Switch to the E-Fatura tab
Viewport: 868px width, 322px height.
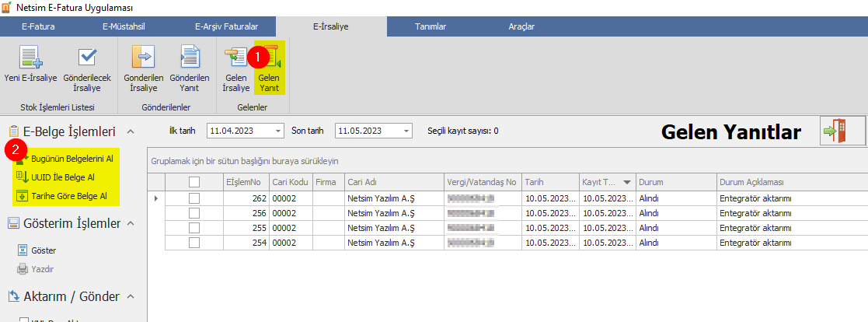pyautogui.click(x=38, y=26)
